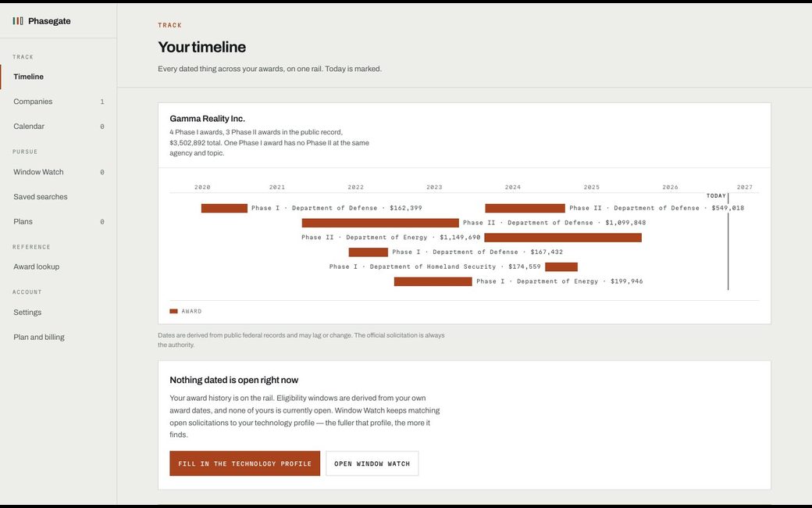Click the Gamma Reality Inc. company heading
Viewport: 812px width, 508px height.
(x=207, y=119)
